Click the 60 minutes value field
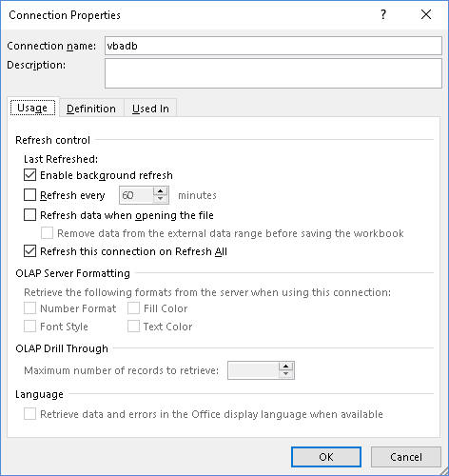Viewport: 449px width, 476px height. click(x=136, y=195)
